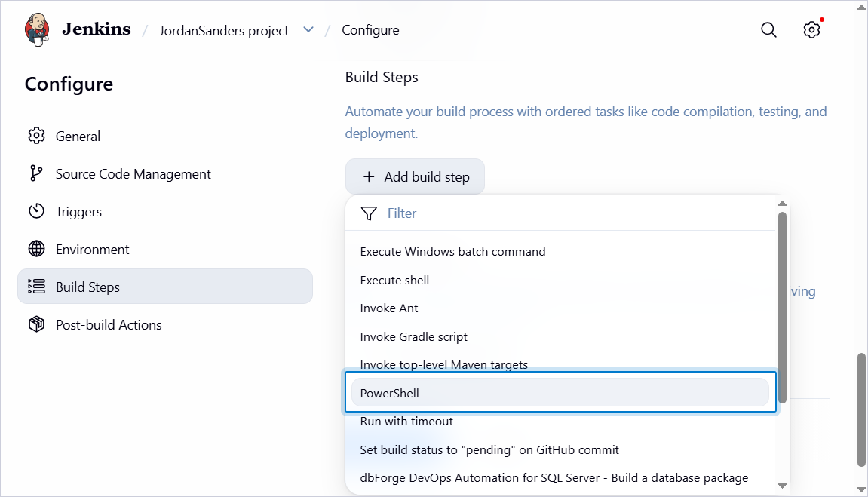Click the plus icon on Add build step
Viewport: 868px width, 497px height.
coord(369,176)
